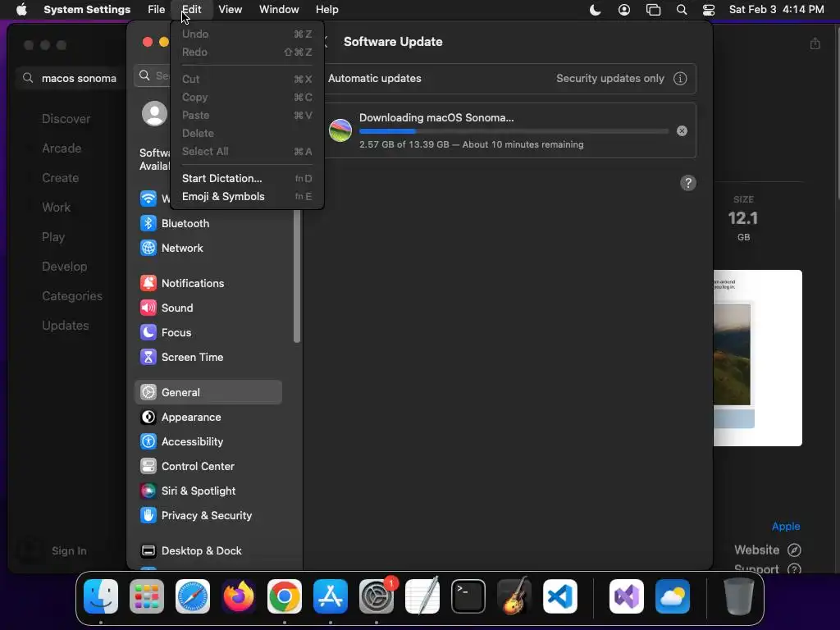Open Website link in App Store
This screenshot has height=630, width=840.
[768, 550]
